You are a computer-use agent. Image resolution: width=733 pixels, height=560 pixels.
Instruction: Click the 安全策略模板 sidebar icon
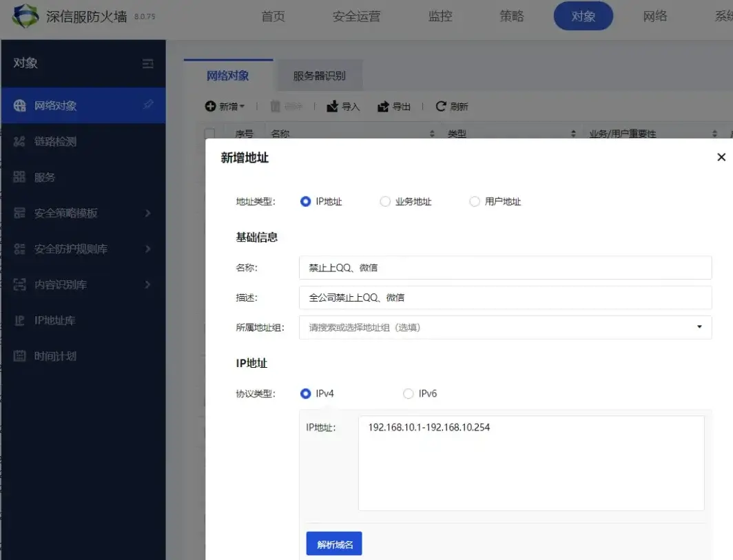coord(19,213)
